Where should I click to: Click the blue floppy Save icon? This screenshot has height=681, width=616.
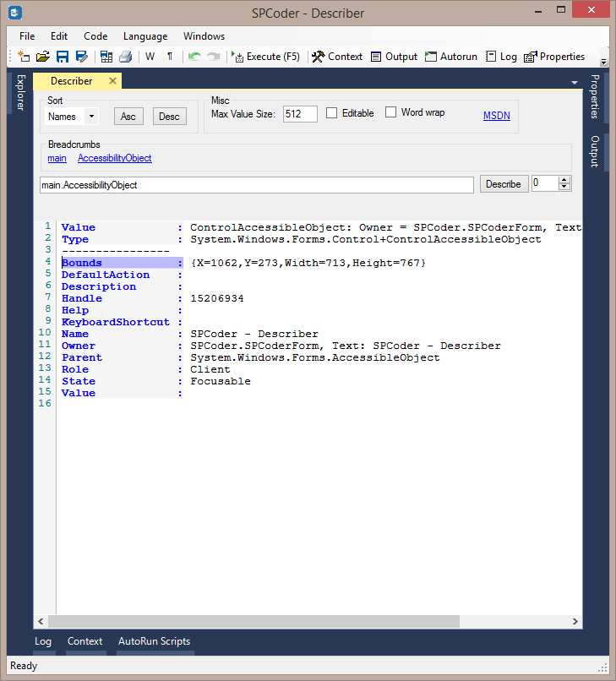[63, 57]
